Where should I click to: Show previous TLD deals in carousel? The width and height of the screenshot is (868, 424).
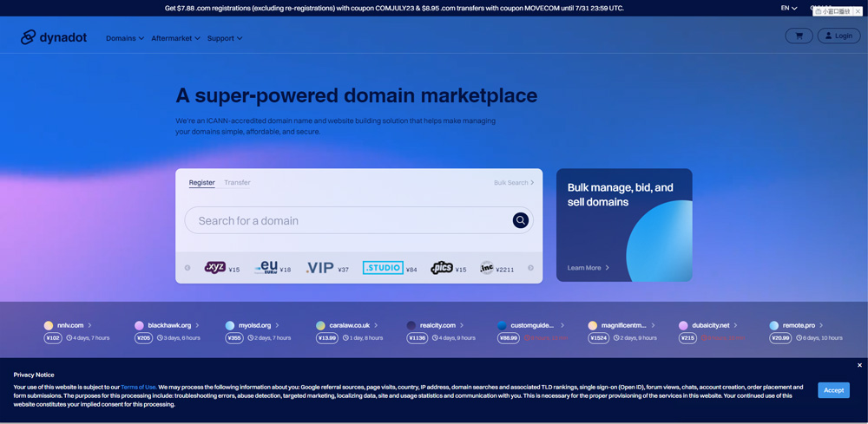click(187, 268)
